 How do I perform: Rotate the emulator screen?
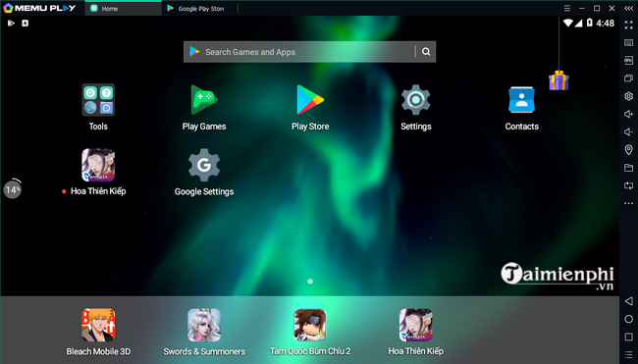tap(628, 185)
